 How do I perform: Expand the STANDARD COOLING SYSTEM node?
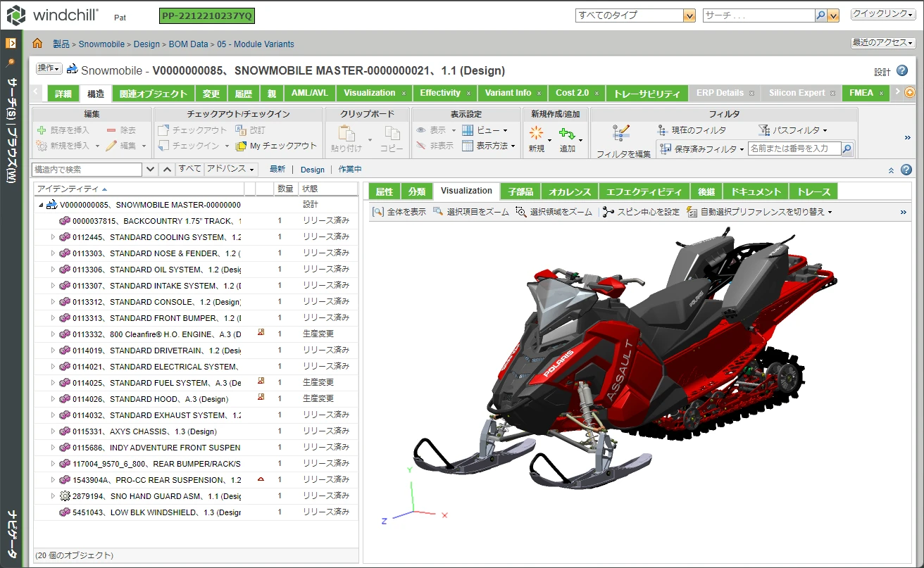pyautogui.click(x=53, y=237)
